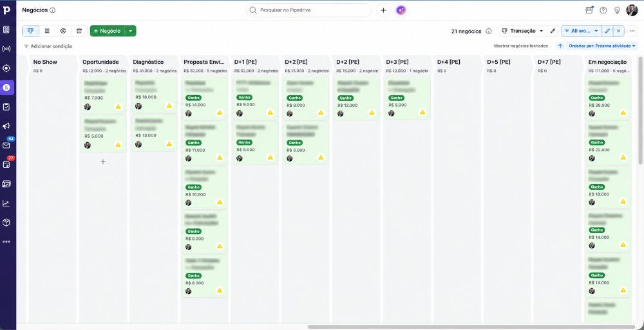
Task: Switch to forecast view
Action: [63, 31]
